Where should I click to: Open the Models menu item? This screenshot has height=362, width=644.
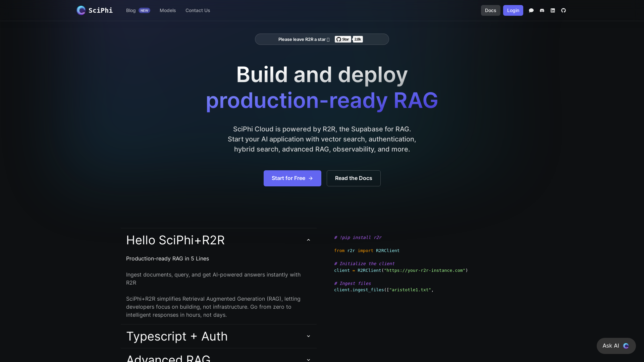coord(168,10)
